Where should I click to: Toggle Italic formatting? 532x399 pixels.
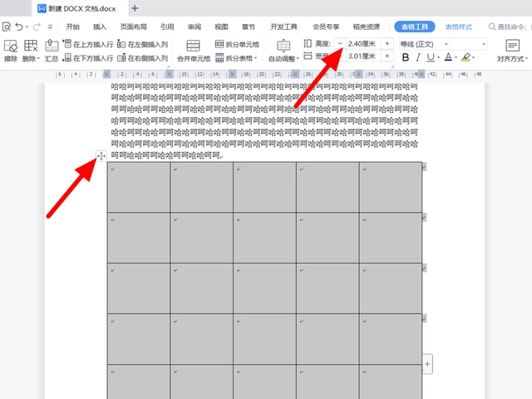tap(418, 57)
